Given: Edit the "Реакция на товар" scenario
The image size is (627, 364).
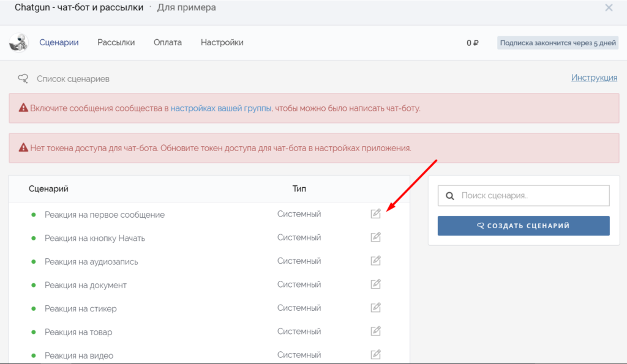Looking at the screenshot, I should [375, 331].
